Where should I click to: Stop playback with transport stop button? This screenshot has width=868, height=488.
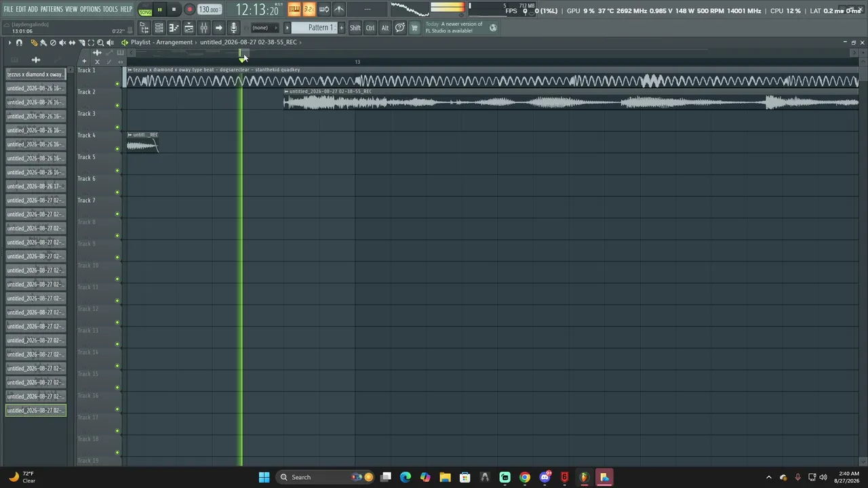[x=174, y=9]
